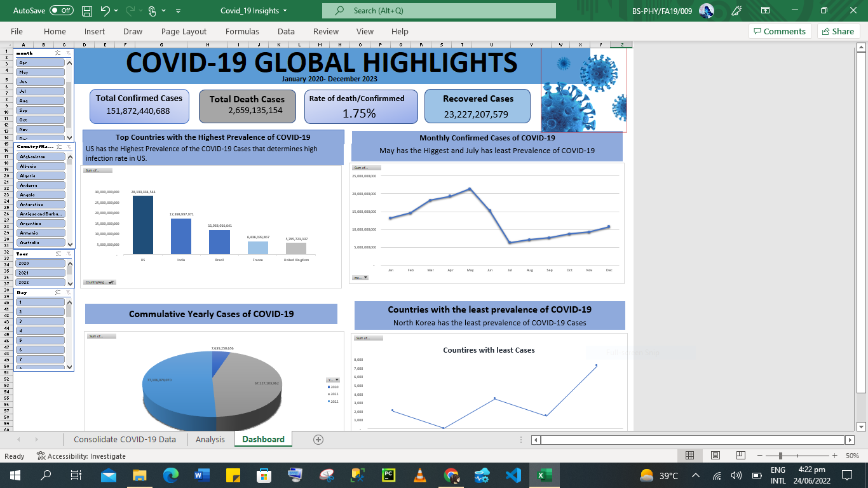Clear filter on the month slicer
Screen dimensions: 868x488
point(68,53)
